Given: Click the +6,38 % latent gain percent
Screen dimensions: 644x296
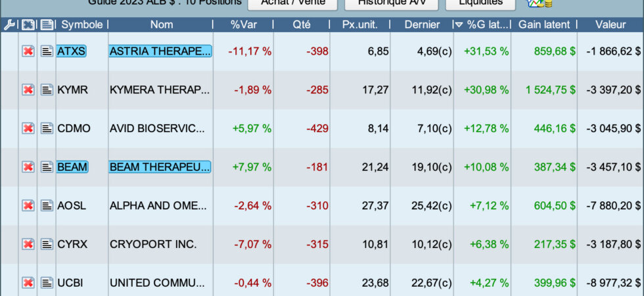Looking at the screenshot, I should tap(489, 244).
